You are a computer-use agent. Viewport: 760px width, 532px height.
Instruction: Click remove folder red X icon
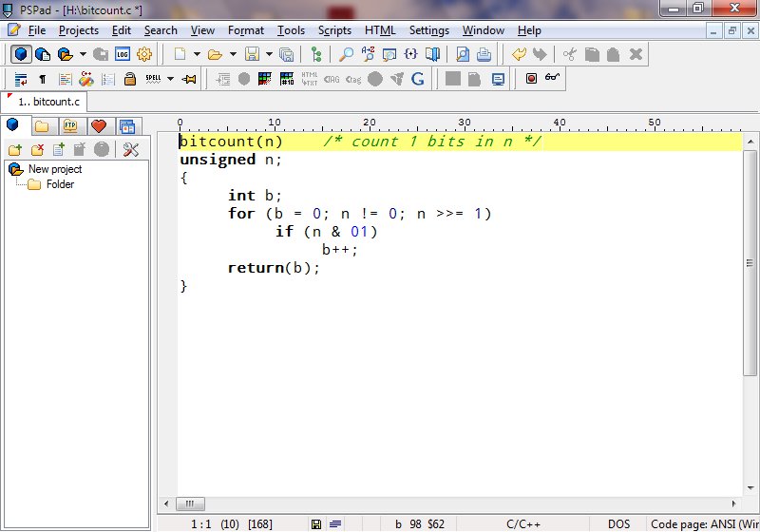(x=37, y=150)
